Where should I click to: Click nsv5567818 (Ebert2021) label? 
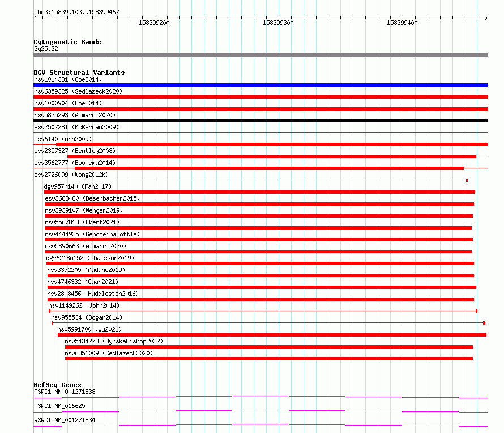click(x=82, y=222)
